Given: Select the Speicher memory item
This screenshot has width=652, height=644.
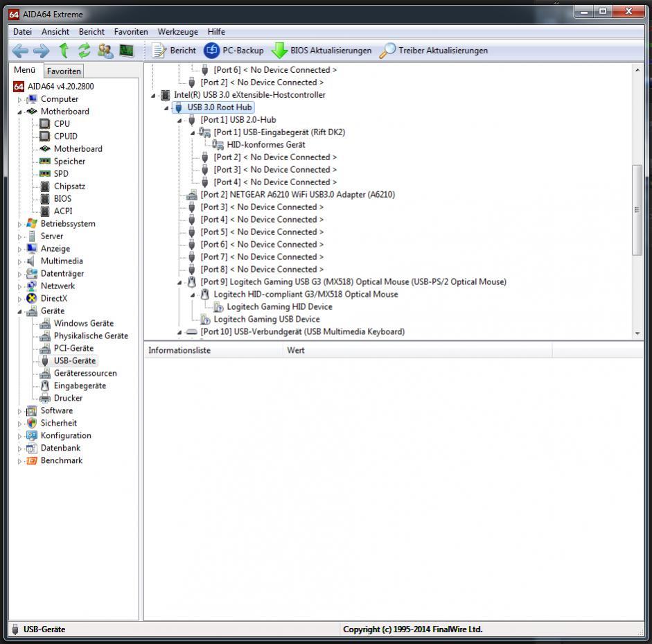Looking at the screenshot, I should [69, 162].
